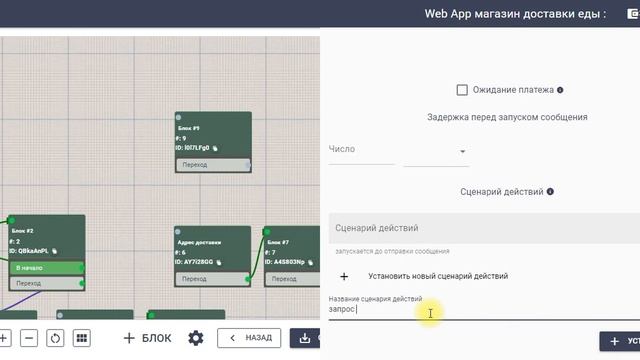Click Переход button in Блок #7

[x=293, y=279]
